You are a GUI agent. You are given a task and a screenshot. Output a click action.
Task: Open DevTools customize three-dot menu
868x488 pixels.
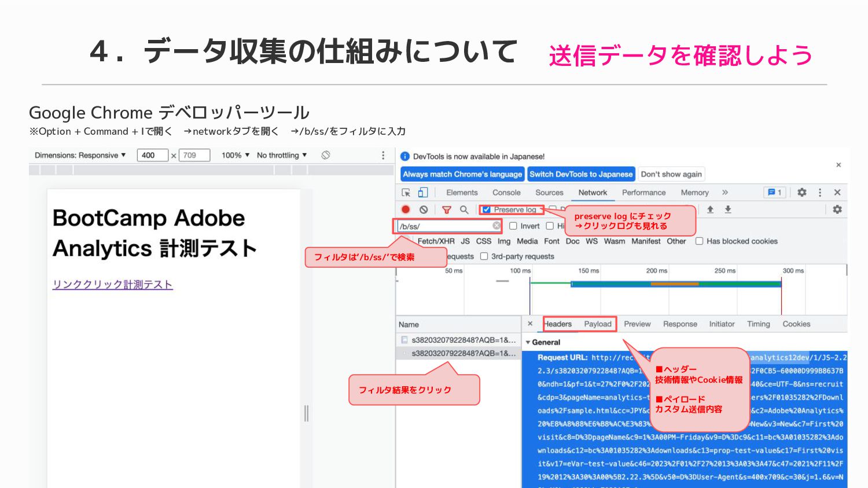click(x=820, y=193)
